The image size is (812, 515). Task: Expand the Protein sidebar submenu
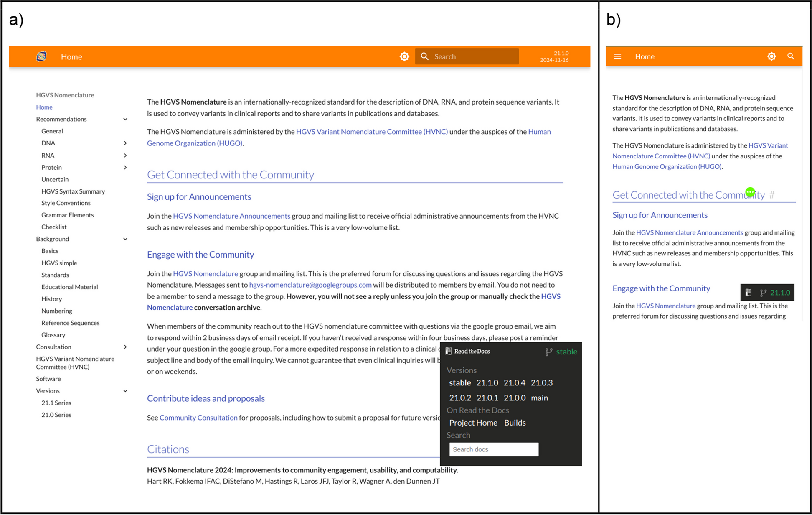[125, 168]
